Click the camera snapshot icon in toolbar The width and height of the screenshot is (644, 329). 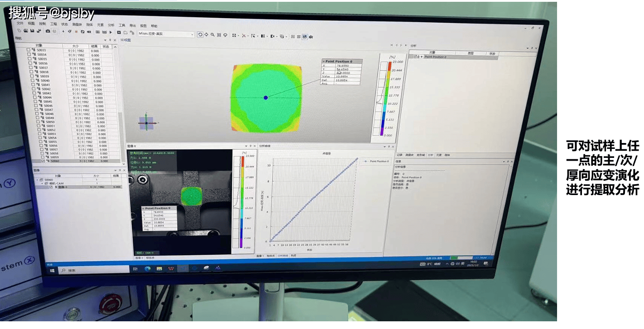point(48,31)
